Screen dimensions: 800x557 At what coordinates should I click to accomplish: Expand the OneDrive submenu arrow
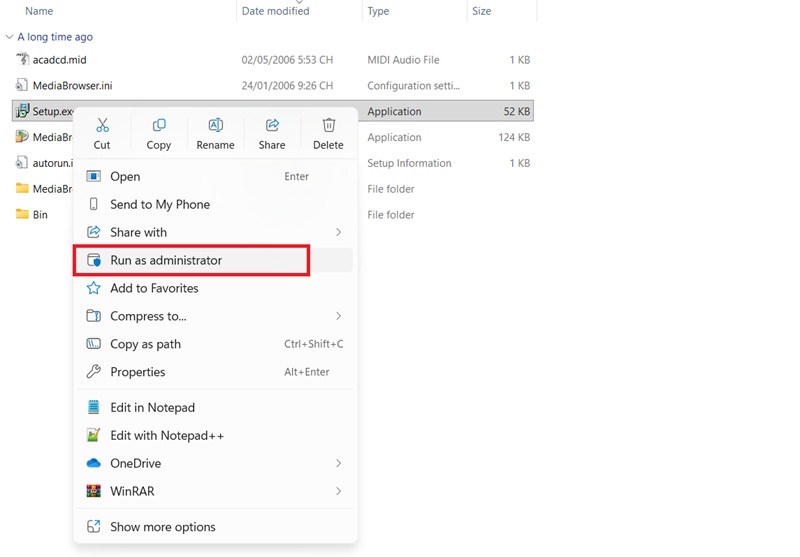[339, 463]
